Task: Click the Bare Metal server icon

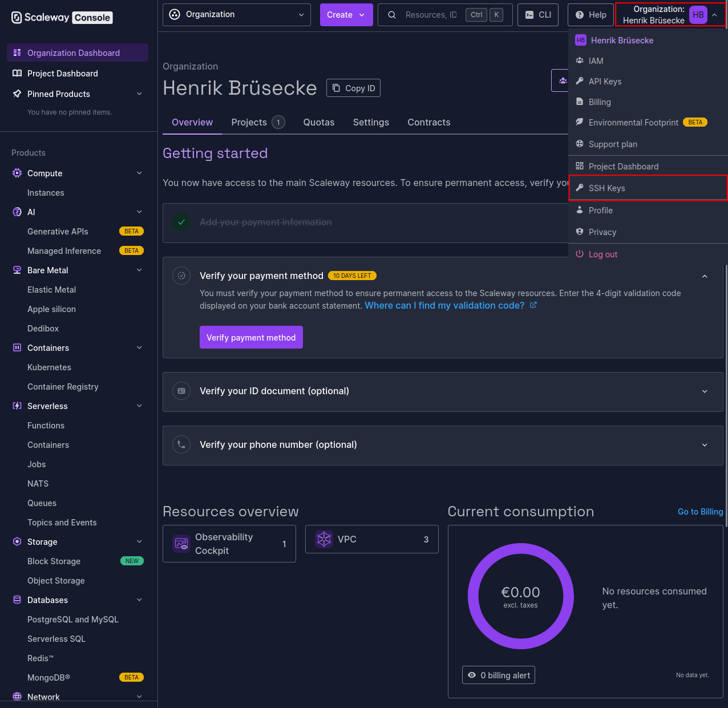Action: click(x=17, y=270)
